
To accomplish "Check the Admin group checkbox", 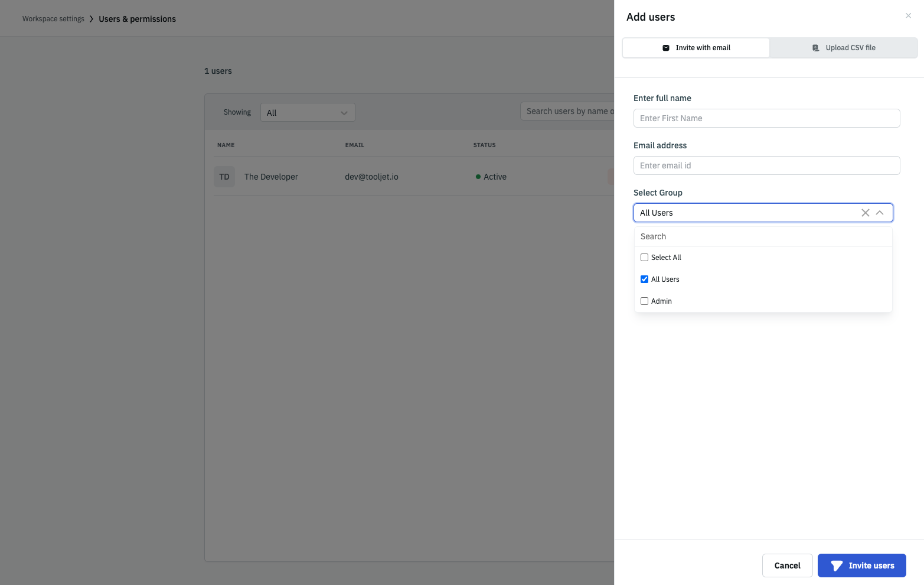I will pos(644,301).
